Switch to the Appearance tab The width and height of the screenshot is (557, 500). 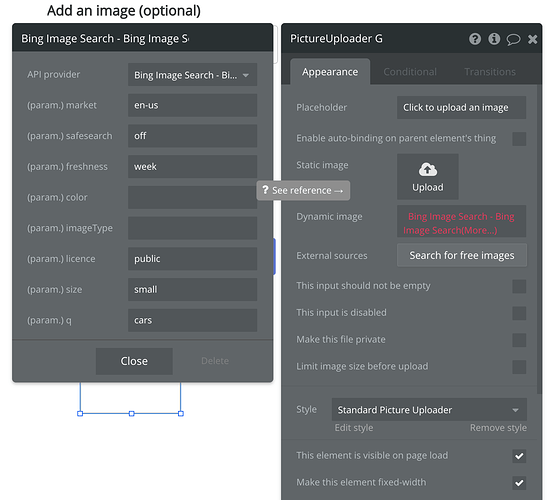click(x=330, y=72)
